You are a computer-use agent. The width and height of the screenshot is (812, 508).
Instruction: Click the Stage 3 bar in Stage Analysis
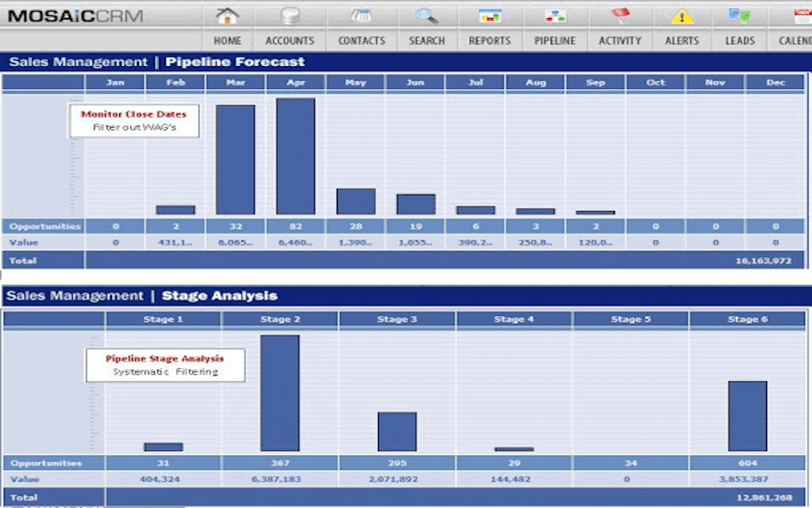pyautogui.click(x=398, y=432)
